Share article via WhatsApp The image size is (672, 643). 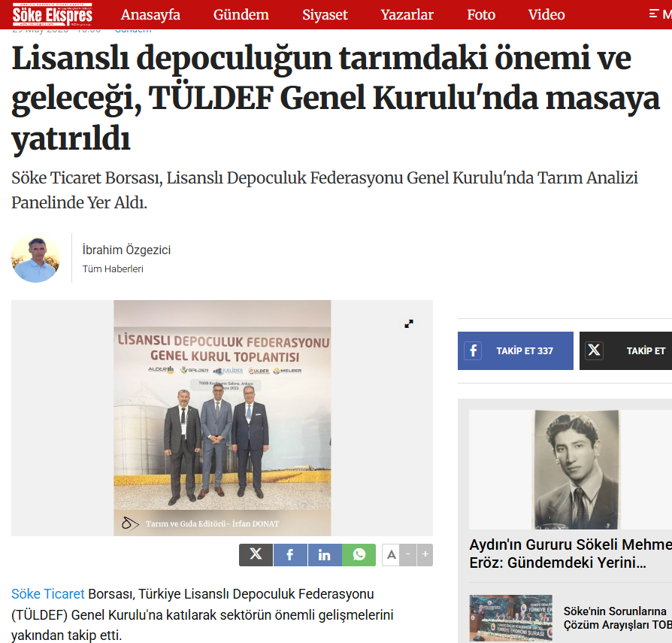[359, 555]
